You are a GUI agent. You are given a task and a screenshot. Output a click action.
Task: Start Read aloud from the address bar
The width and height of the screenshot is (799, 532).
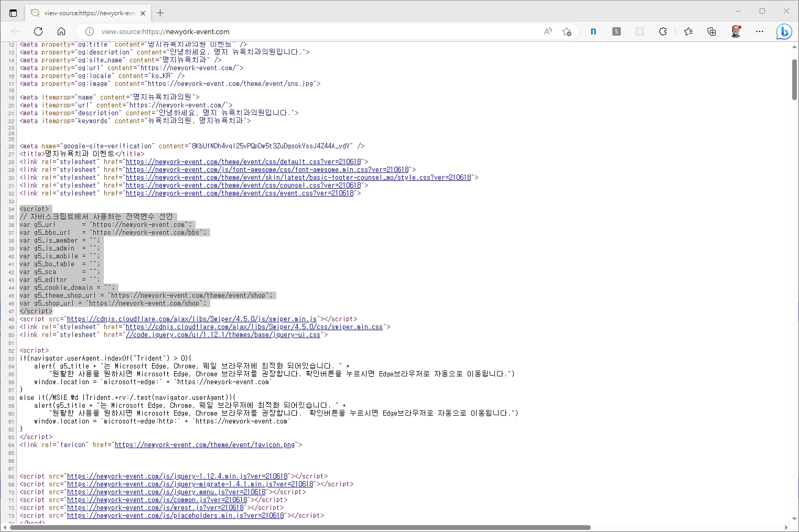548,31
